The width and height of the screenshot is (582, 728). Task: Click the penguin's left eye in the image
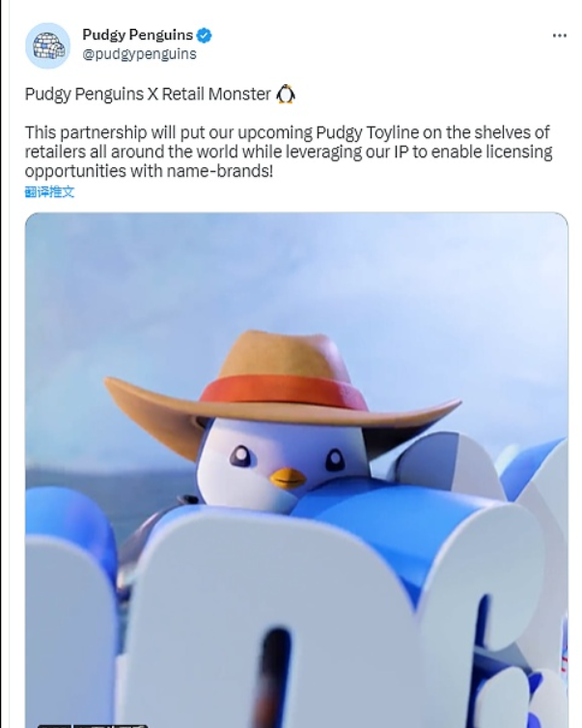(242, 456)
